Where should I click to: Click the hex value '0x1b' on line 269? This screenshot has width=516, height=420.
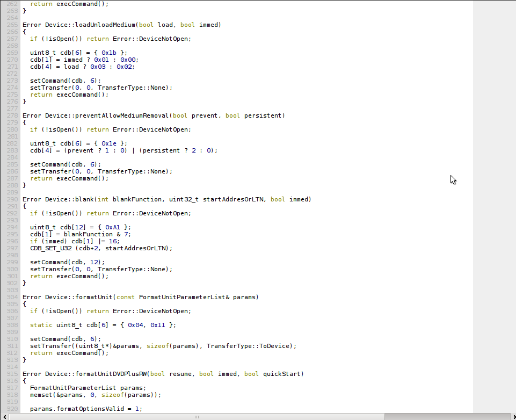click(109, 53)
